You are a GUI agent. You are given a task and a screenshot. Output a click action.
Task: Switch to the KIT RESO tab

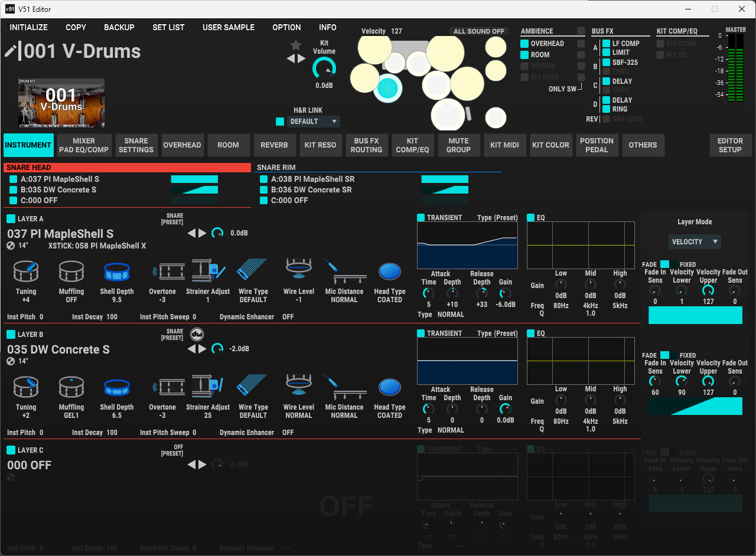pyautogui.click(x=320, y=145)
